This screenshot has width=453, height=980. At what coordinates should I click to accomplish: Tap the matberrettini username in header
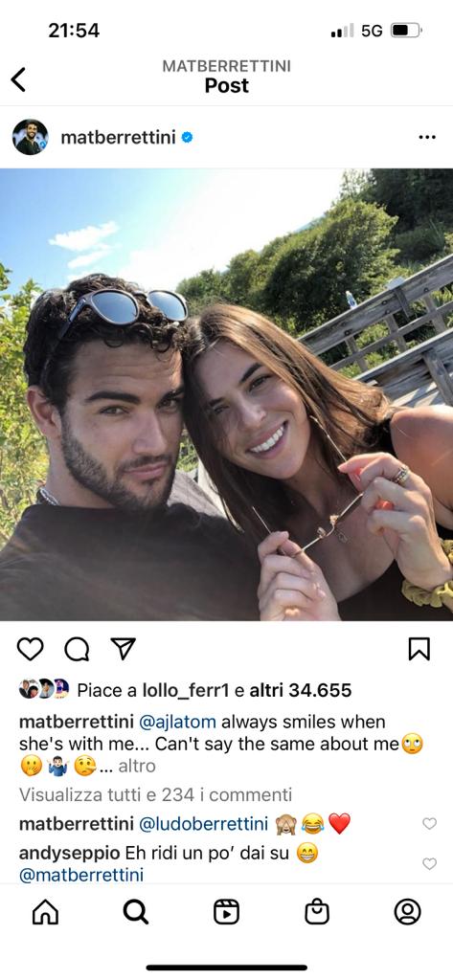tap(118, 138)
